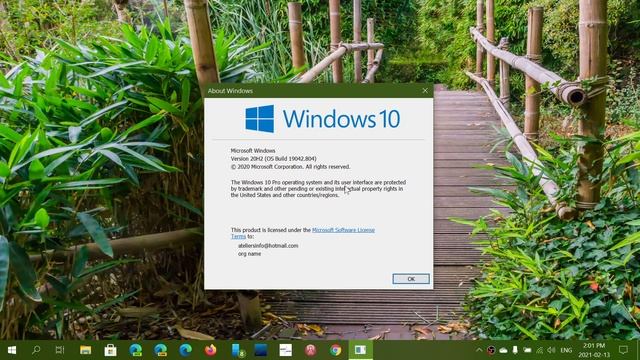Viewport: 640px width, 360px height.
Task: Open the Wi-Fi network flyout
Action: point(540,350)
